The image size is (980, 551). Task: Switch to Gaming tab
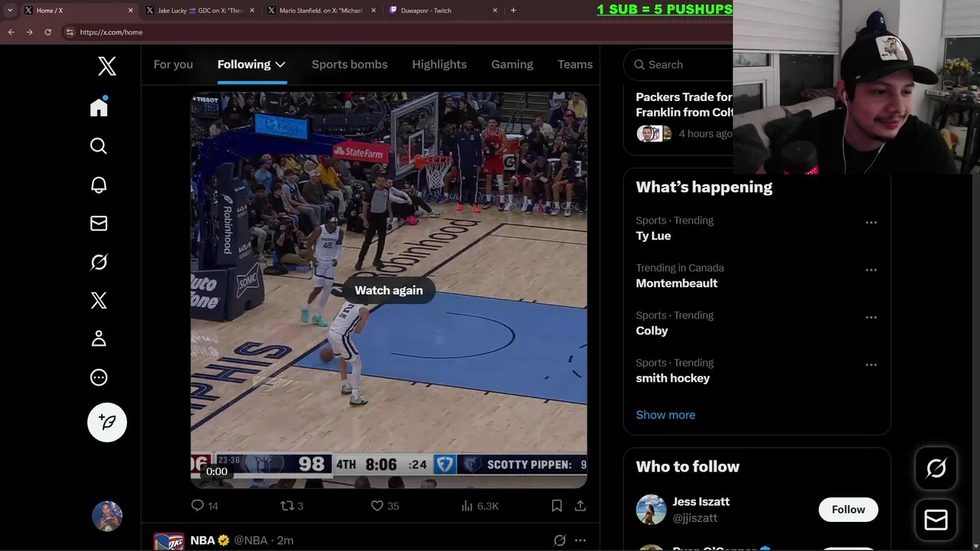pos(511,64)
